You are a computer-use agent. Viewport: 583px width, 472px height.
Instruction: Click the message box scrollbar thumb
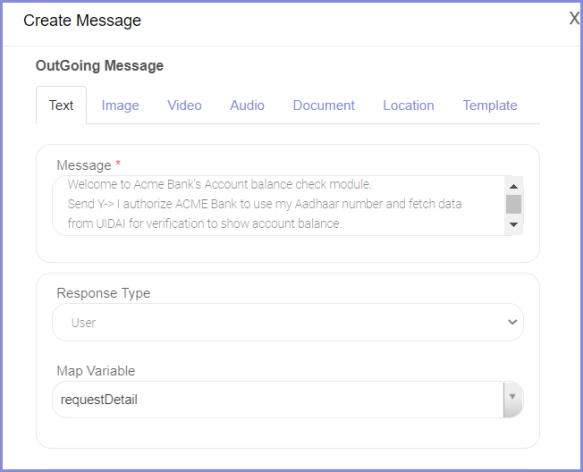pos(513,204)
